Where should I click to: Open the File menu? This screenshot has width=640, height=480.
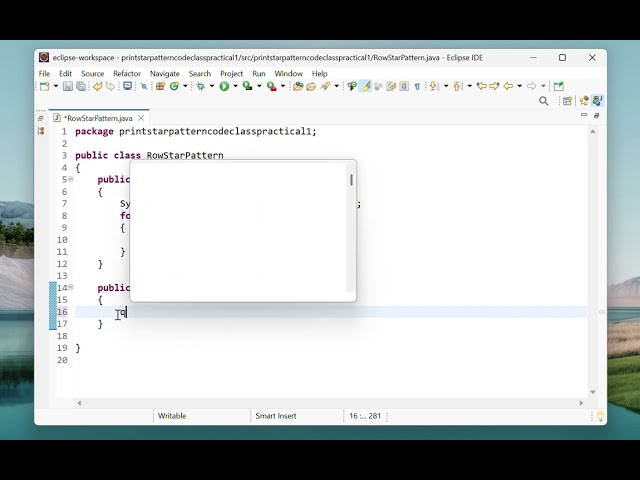click(x=44, y=73)
